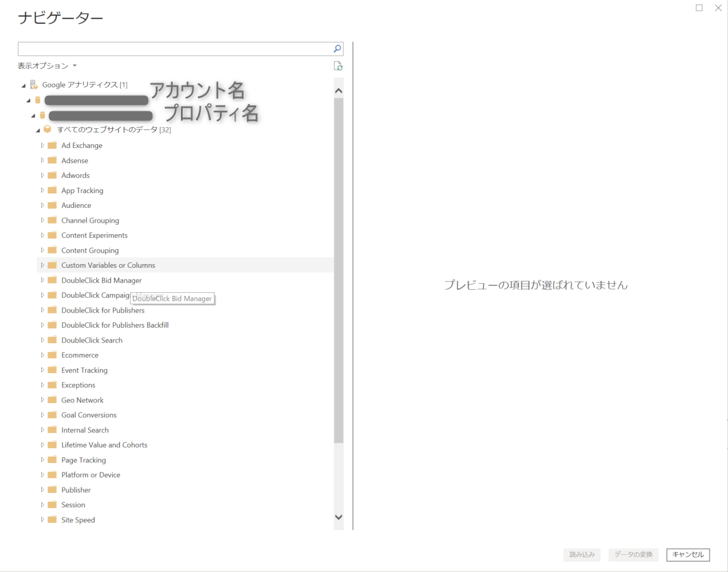Click the Exceptions folder icon
This screenshot has width=728, height=572.
(x=52, y=385)
